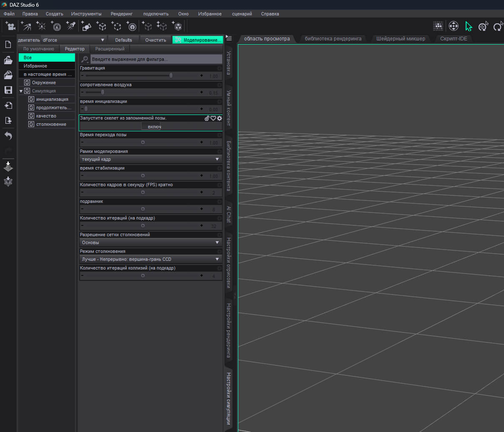Add a new point light
The image size is (504, 432).
[x=41, y=26]
